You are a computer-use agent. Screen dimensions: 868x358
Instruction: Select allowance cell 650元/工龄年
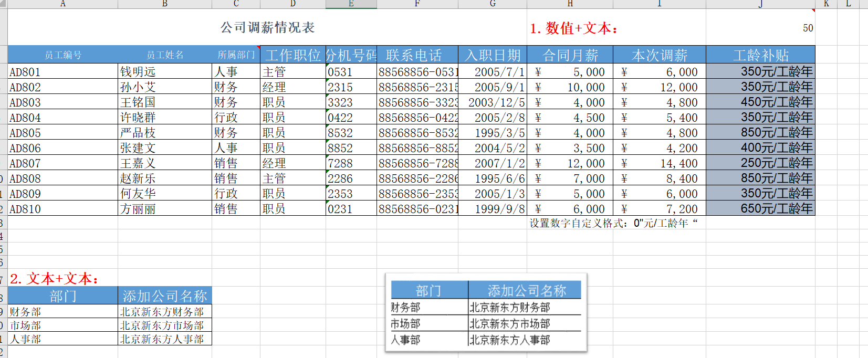pyautogui.click(x=760, y=208)
